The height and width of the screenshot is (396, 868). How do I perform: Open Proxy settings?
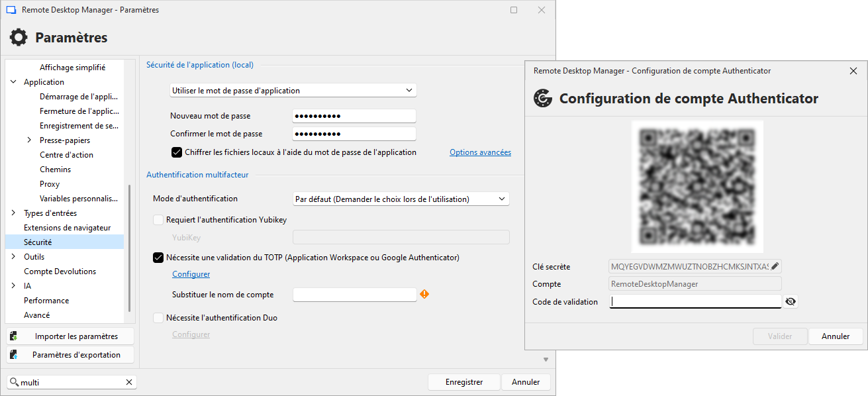(x=50, y=184)
